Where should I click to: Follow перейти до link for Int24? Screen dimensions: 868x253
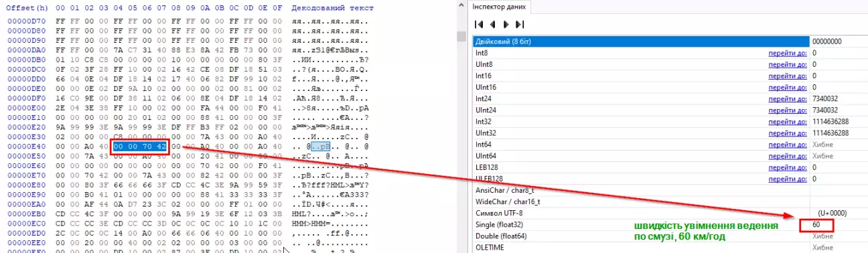[788, 98]
